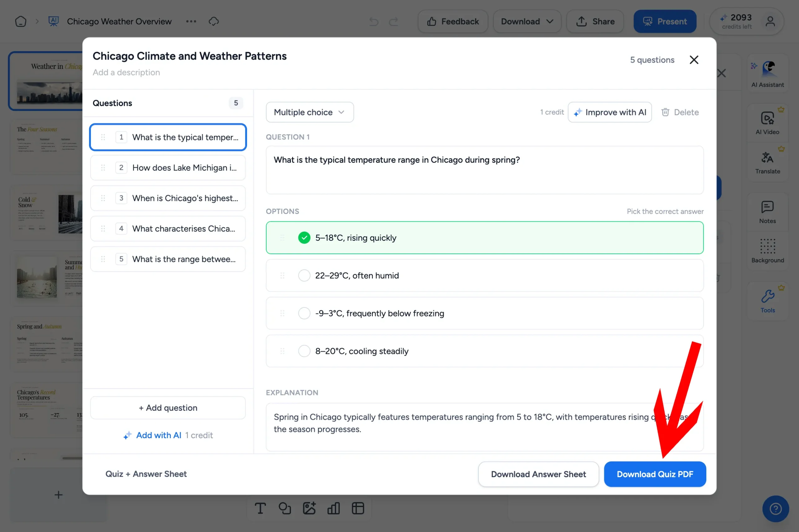This screenshot has width=799, height=532.
Task: Click Improve with AI button
Action: [x=610, y=112]
